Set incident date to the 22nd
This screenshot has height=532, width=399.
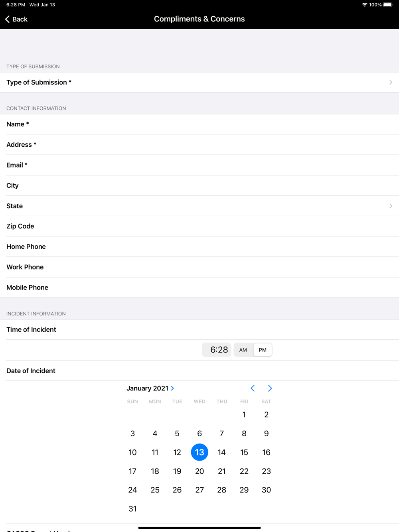pos(244,471)
